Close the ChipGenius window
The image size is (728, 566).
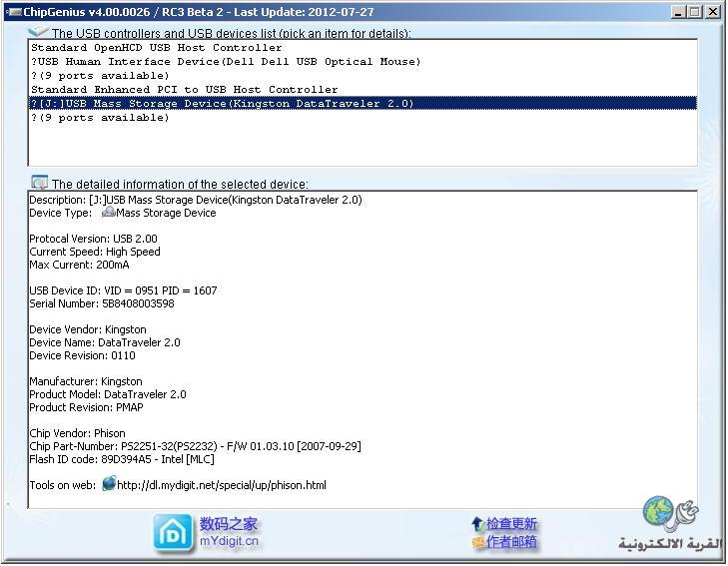click(x=713, y=12)
